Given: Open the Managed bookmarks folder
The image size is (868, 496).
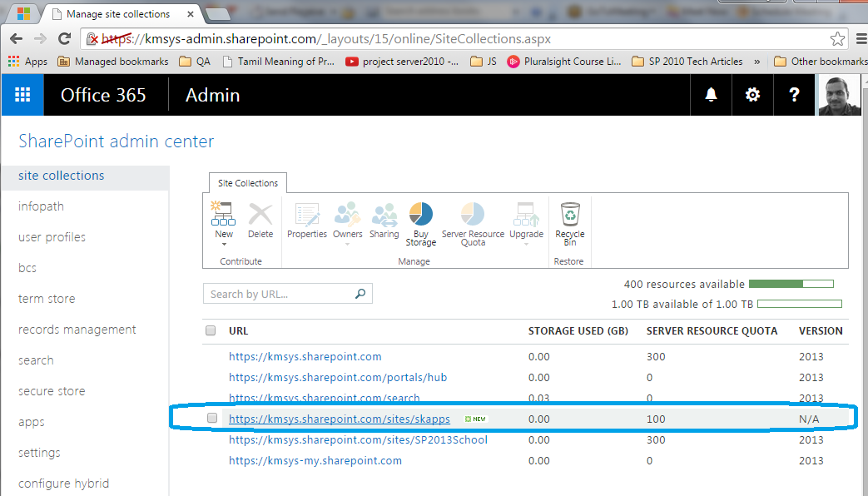Looking at the screenshot, I should pos(113,62).
